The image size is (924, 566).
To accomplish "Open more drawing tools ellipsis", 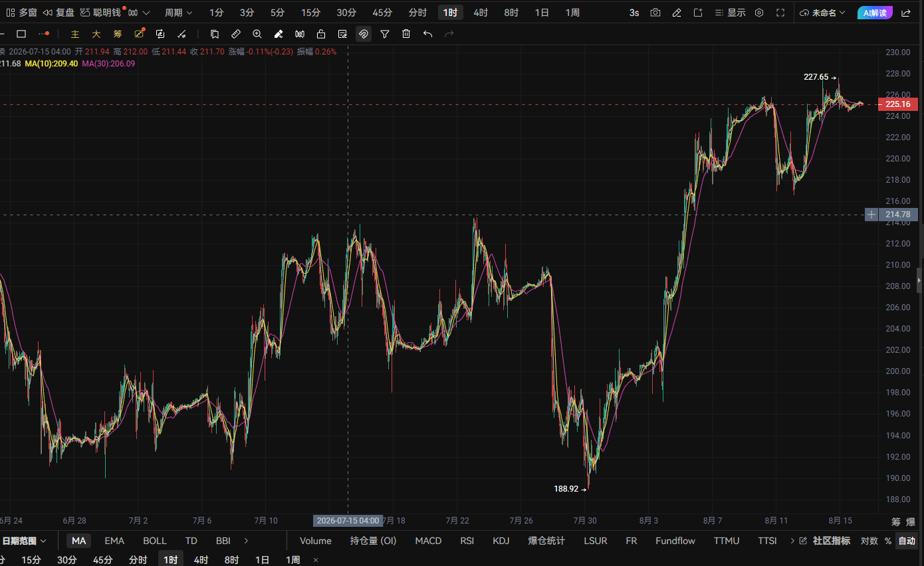I will pos(44,34).
